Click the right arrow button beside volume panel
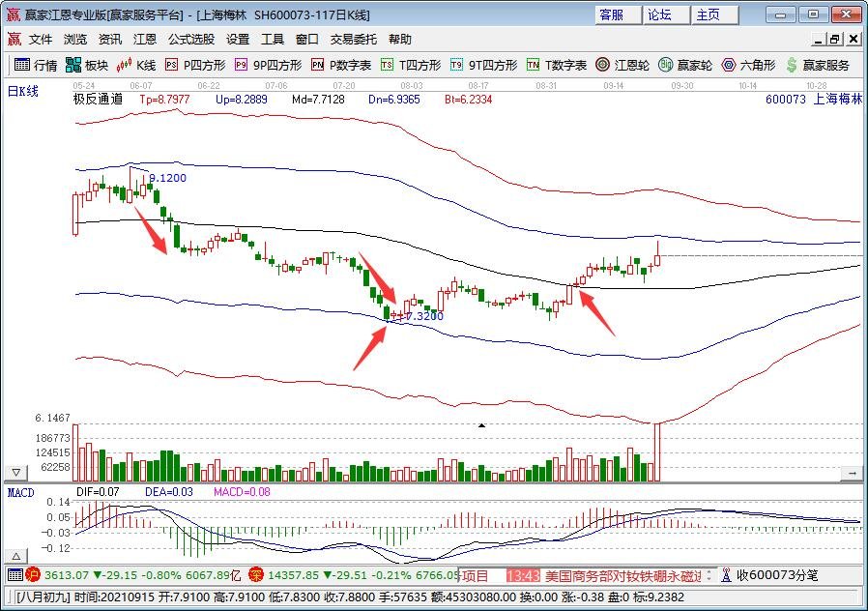Screen dimensions: 868x611 (852, 473)
